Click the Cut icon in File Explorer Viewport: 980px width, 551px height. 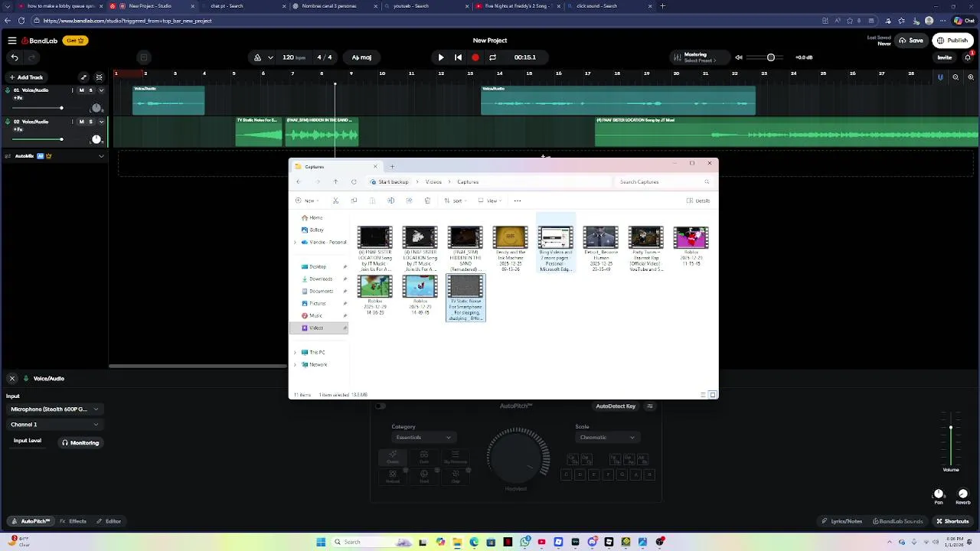click(335, 201)
